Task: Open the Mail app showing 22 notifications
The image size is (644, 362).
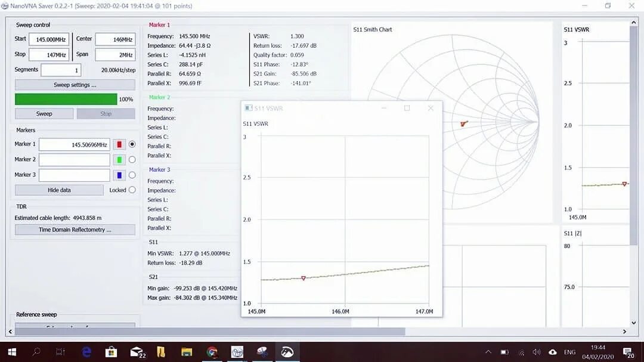Action: tap(136, 351)
